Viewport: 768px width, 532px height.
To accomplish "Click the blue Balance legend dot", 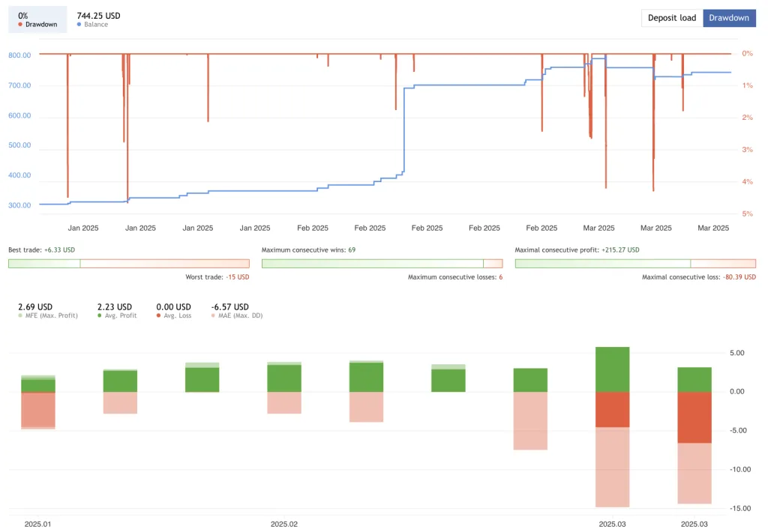I will [x=81, y=24].
